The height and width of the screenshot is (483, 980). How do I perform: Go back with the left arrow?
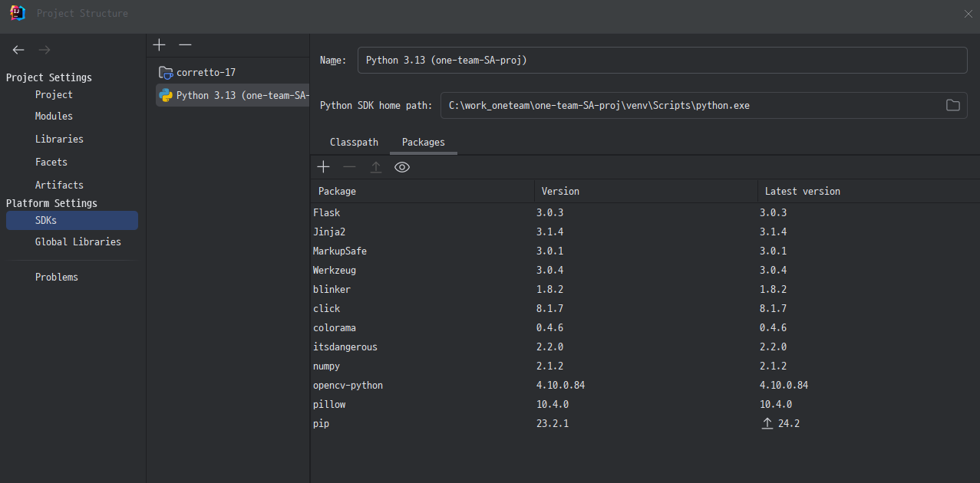pyautogui.click(x=18, y=50)
